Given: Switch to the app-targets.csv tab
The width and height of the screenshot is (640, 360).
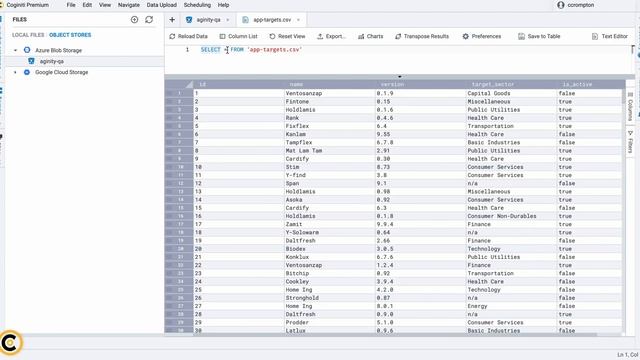Looking at the screenshot, I should (x=271, y=20).
